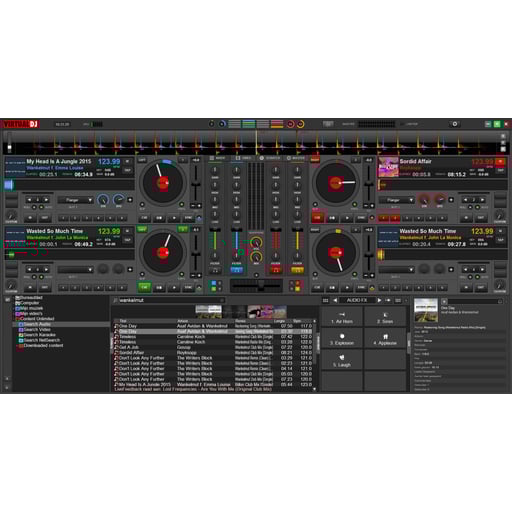Screen dimensions: 512x512
Task: Select previous sampler bank left arrow
Action: [335, 300]
